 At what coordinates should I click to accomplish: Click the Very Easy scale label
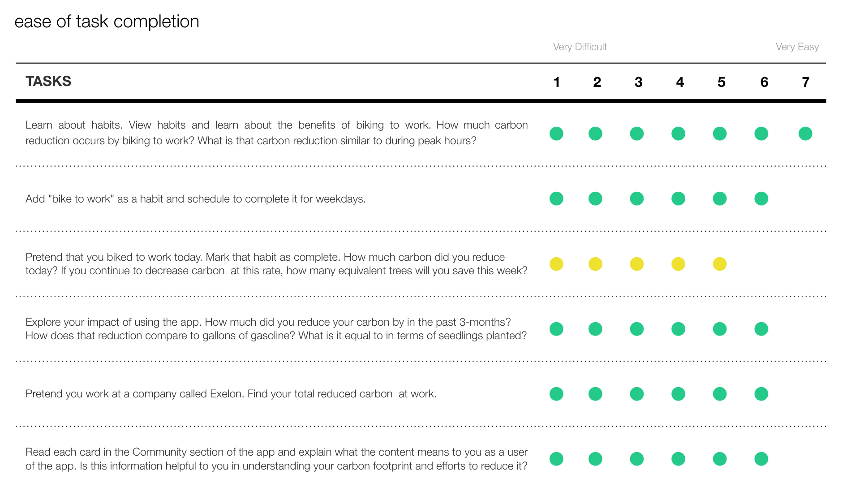797,47
